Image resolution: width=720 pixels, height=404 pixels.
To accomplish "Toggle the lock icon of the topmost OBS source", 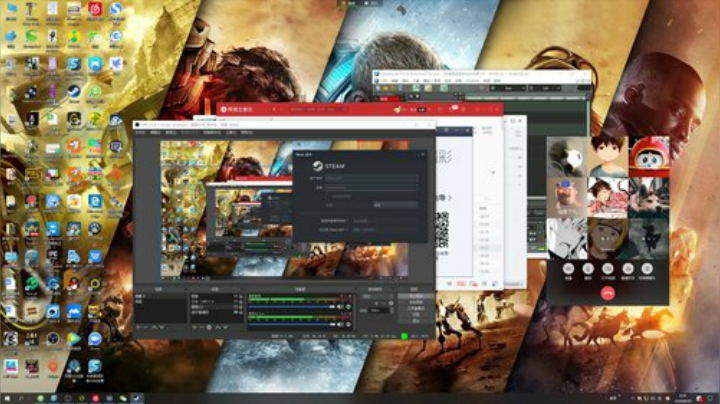I will click(x=241, y=296).
